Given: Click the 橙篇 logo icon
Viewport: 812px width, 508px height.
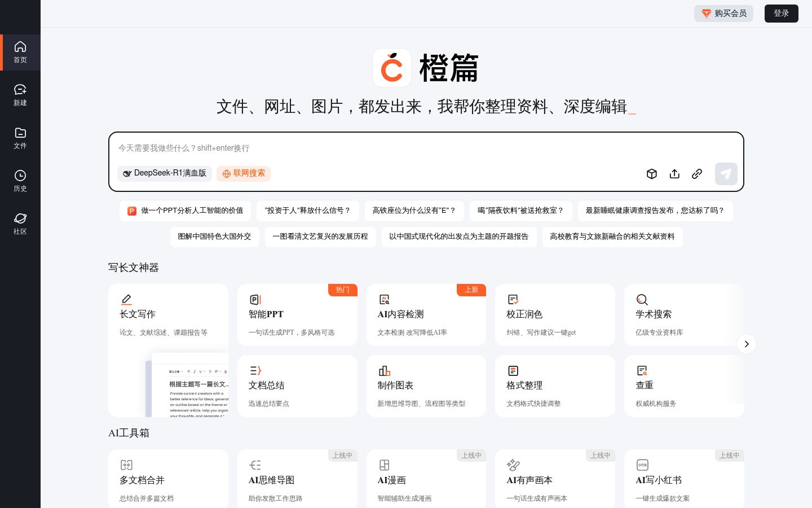Looking at the screenshot, I should (x=392, y=68).
